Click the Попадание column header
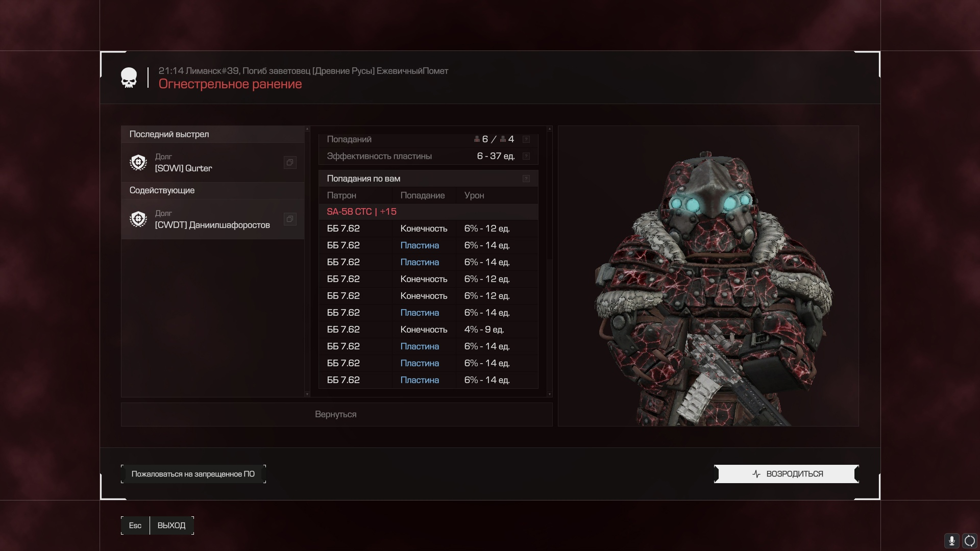The image size is (980, 551). (x=422, y=195)
